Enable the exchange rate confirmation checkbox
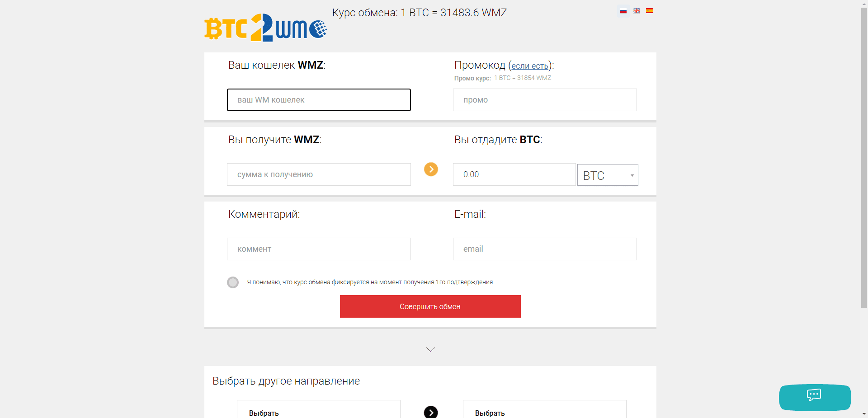Screen dimensions: 868x418 [232, 282]
